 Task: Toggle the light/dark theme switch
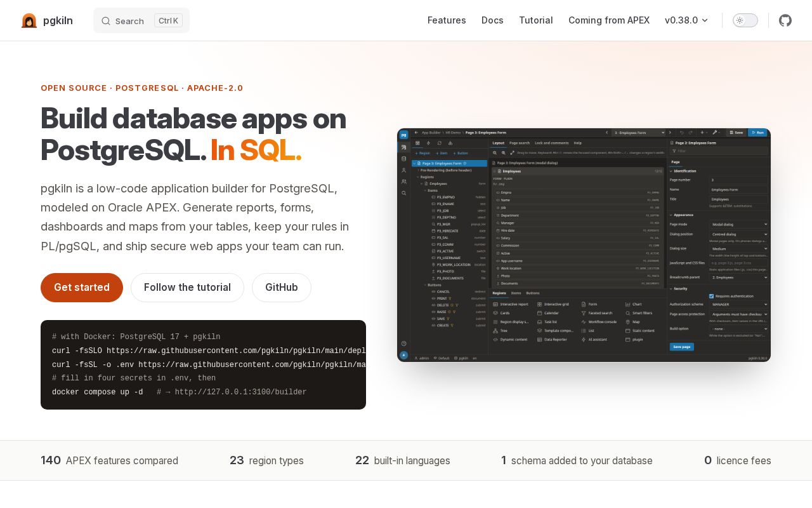tap(745, 20)
